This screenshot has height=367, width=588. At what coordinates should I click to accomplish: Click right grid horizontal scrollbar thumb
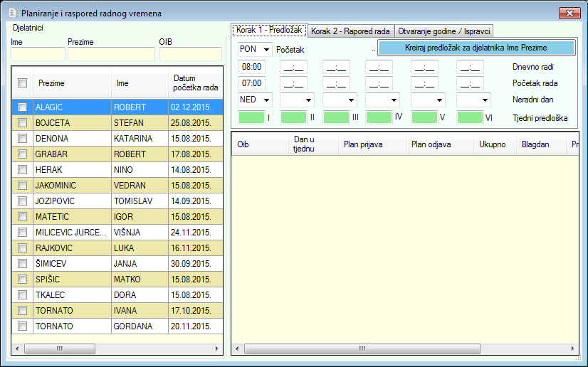click(362, 349)
